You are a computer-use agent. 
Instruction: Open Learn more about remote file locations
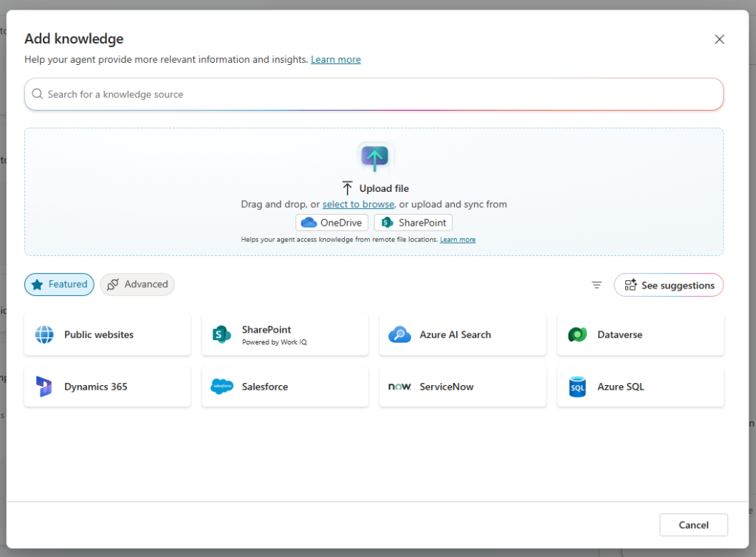coord(458,240)
